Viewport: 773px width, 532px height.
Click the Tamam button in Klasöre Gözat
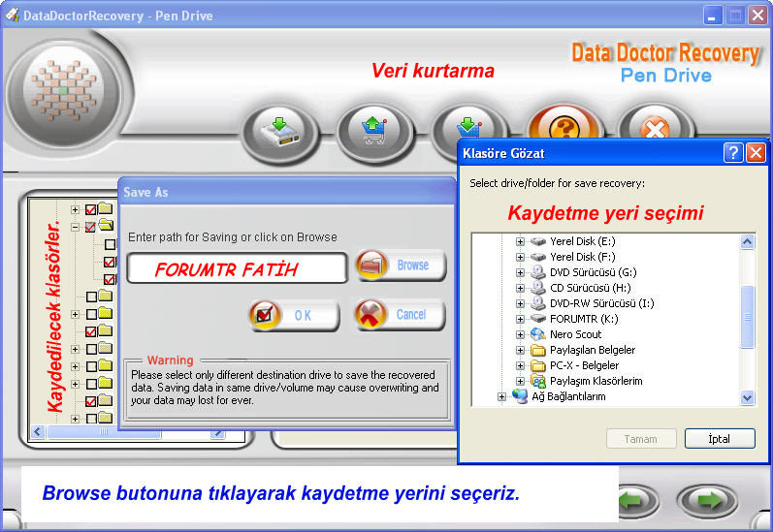pos(641,438)
